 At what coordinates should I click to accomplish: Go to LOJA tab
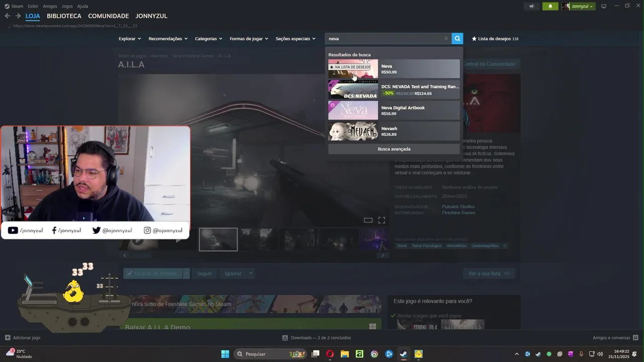click(x=33, y=16)
